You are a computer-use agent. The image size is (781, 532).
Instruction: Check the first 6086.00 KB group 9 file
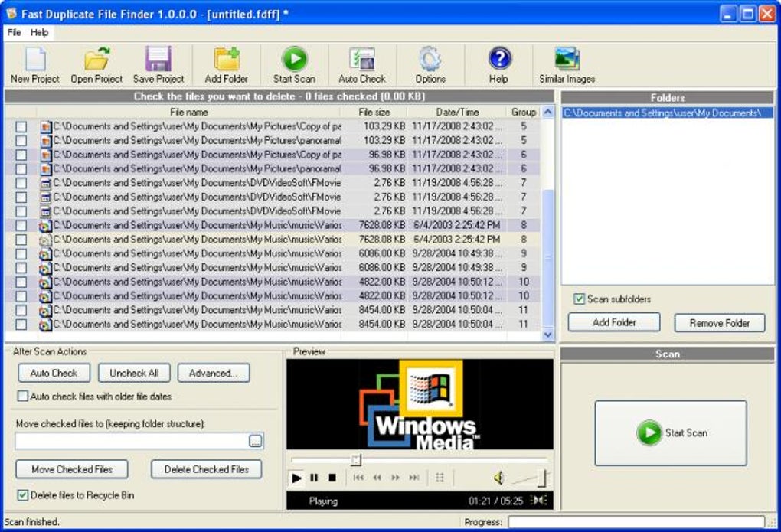pos(21,254)
